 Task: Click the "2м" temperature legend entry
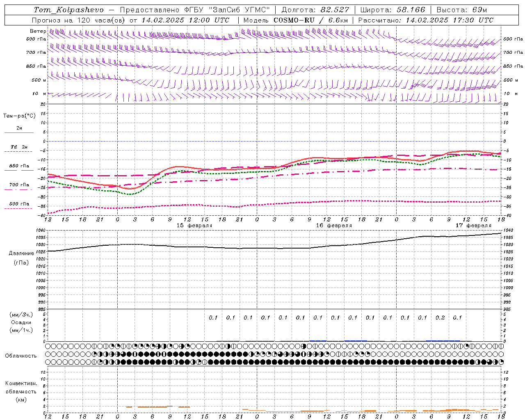(x=19, y=128)
